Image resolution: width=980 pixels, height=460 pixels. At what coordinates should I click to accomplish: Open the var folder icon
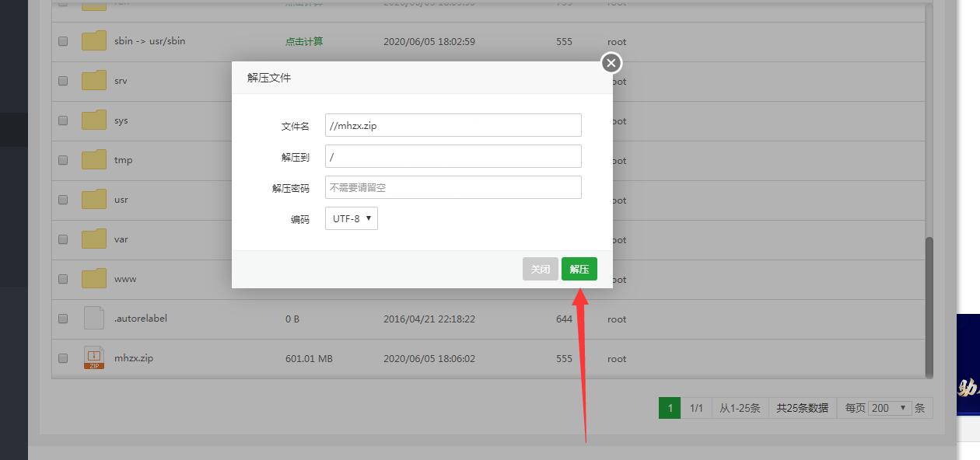coord(94,239)
